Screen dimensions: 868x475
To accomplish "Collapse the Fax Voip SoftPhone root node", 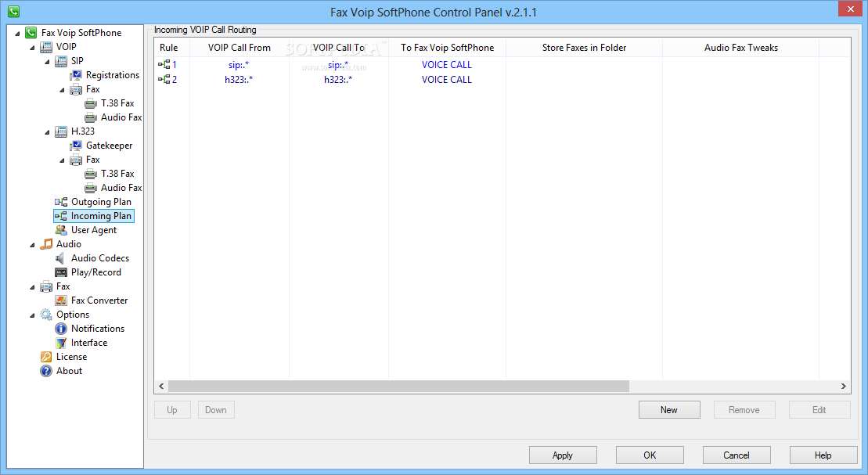I will 18,33.
